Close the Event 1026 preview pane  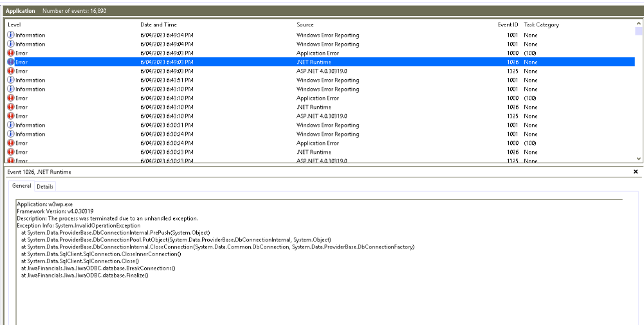636,172
